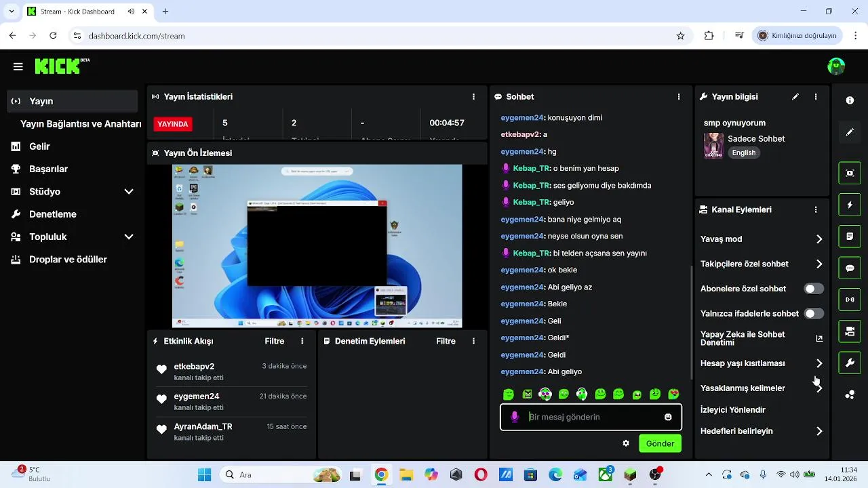
Task: Open Yapay Zeka ile Sohbet Denetimi external link icon
Action: (x=819, y=338)
